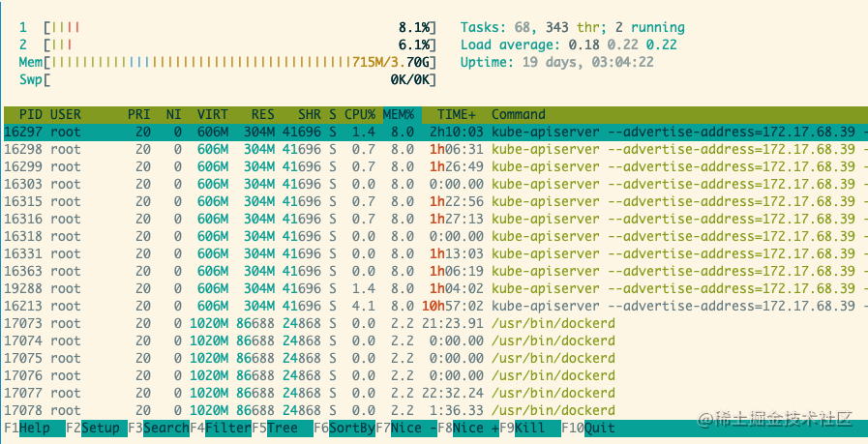The width and height of the screenshot is (868, 444).
Task: Select the process row with PID 16299
Action: (434, 167)
